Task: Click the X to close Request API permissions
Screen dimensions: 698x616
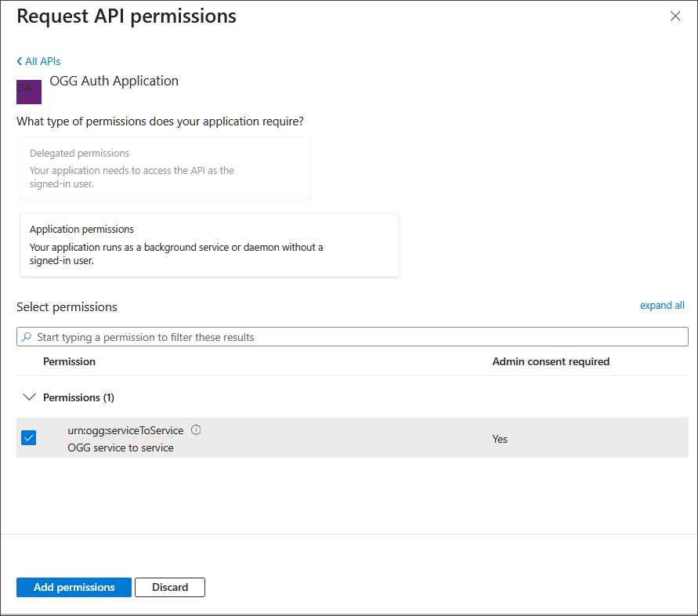Action: 675,16
